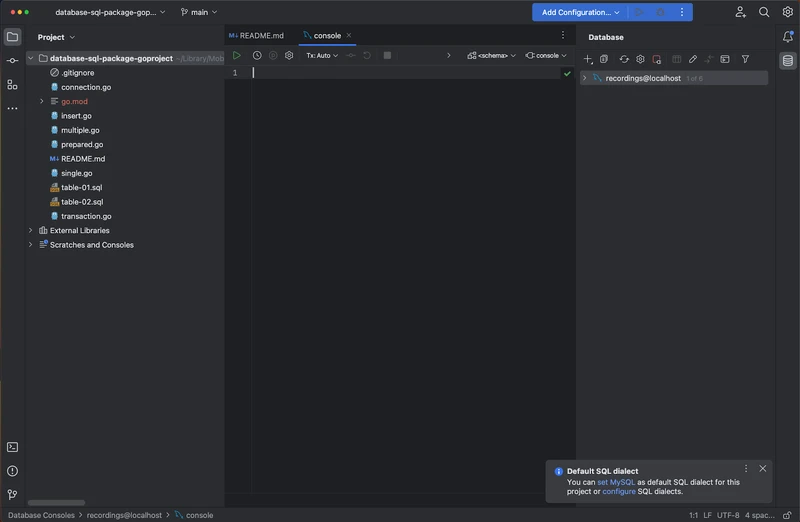Expand the recordings@localhost data source

click(x=584, y=78)
